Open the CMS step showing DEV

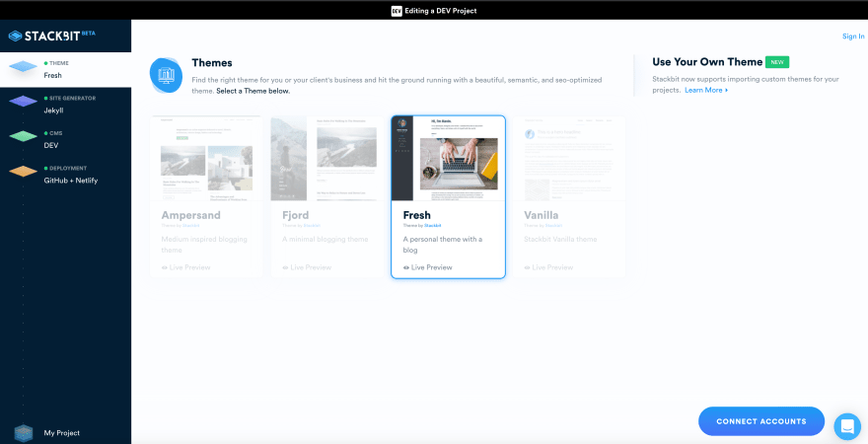click(65, 139)
